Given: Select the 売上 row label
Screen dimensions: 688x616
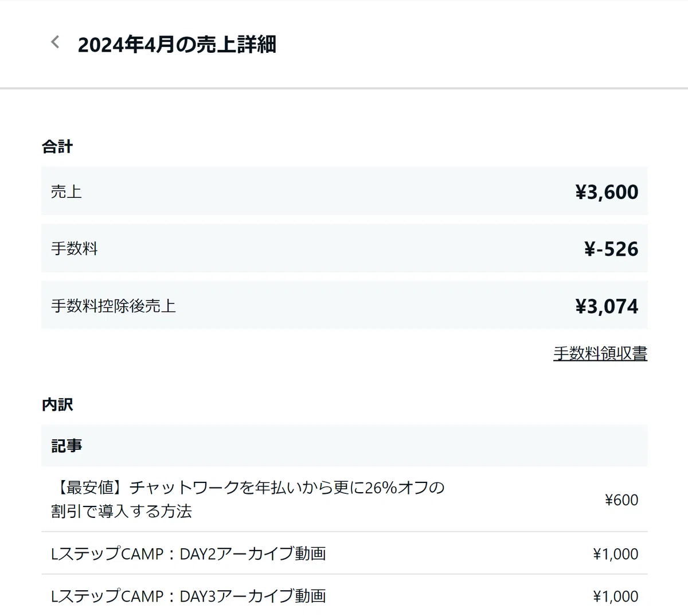Looking at the screenshot, I should [x=67, y=191].
